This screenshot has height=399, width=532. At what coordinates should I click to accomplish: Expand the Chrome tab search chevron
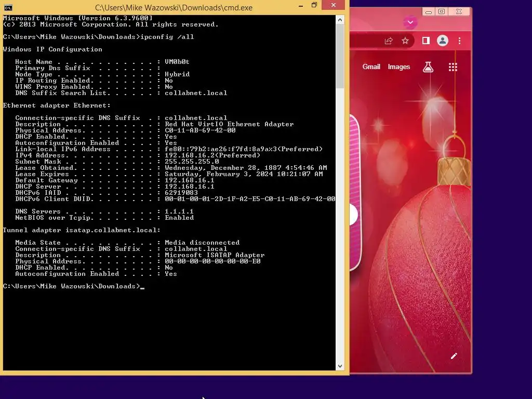coord(410,22)
